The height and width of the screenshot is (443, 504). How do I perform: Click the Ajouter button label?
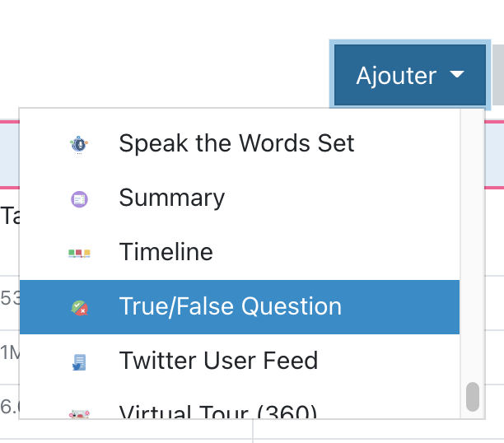coord(396,76)
